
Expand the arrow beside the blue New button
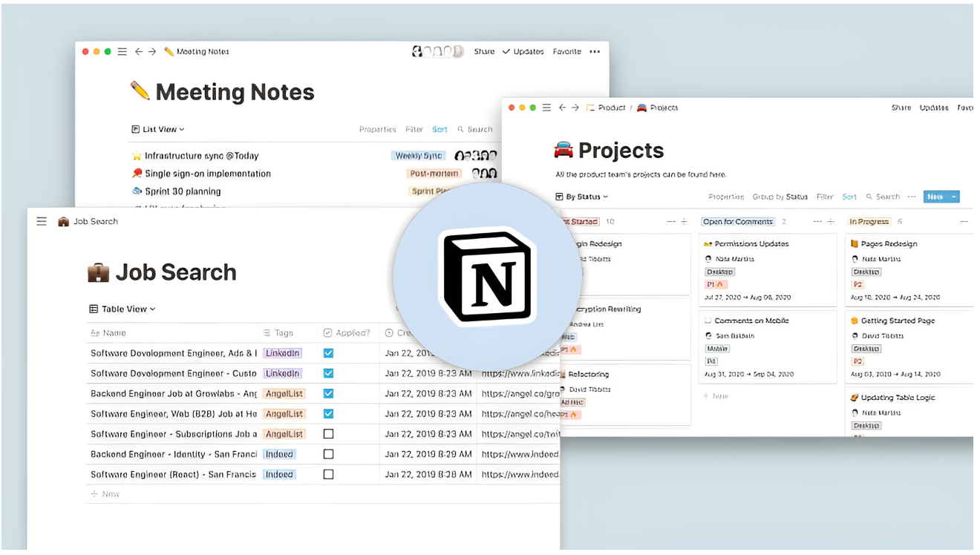pos(954,197)
